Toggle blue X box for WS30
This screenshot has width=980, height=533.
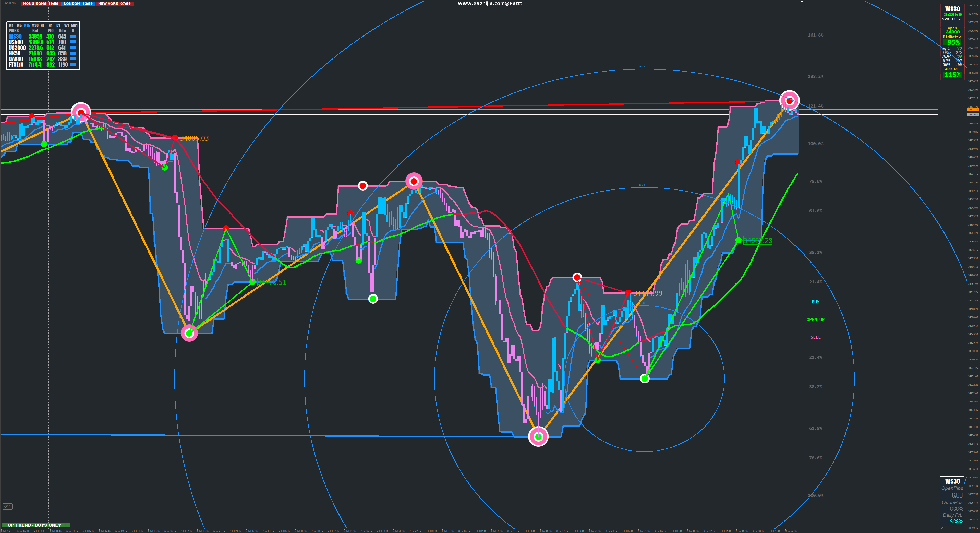click(74, 37)
